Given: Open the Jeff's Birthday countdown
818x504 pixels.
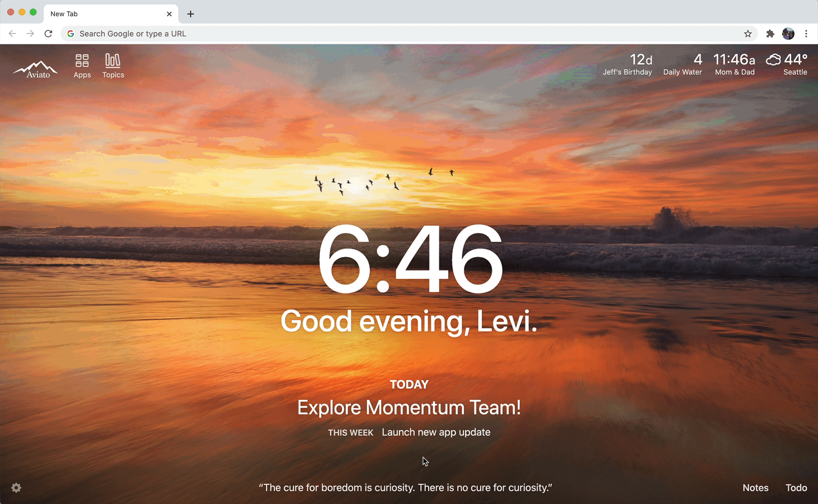Looking at the screenshot, I should (x=628, y=64).
